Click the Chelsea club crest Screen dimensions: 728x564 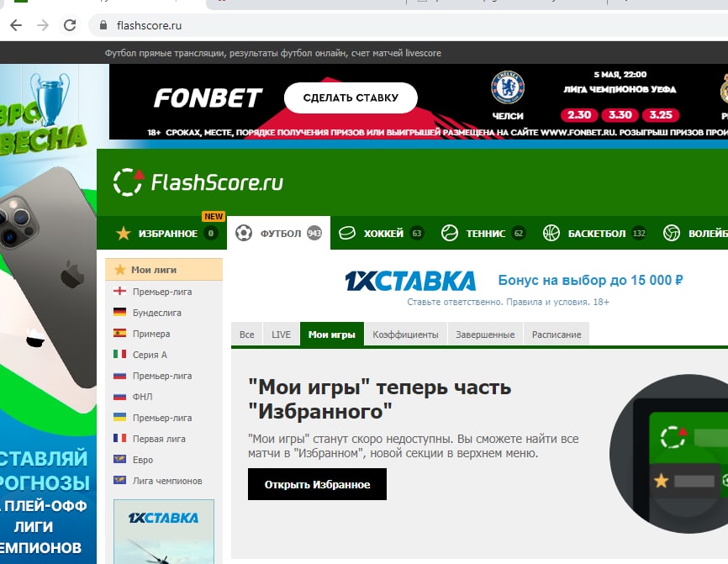click(x=508, y=87)
